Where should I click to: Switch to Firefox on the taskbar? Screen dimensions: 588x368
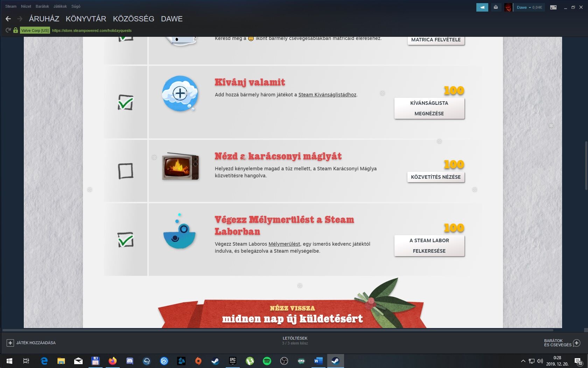click(x=113, y=361)
